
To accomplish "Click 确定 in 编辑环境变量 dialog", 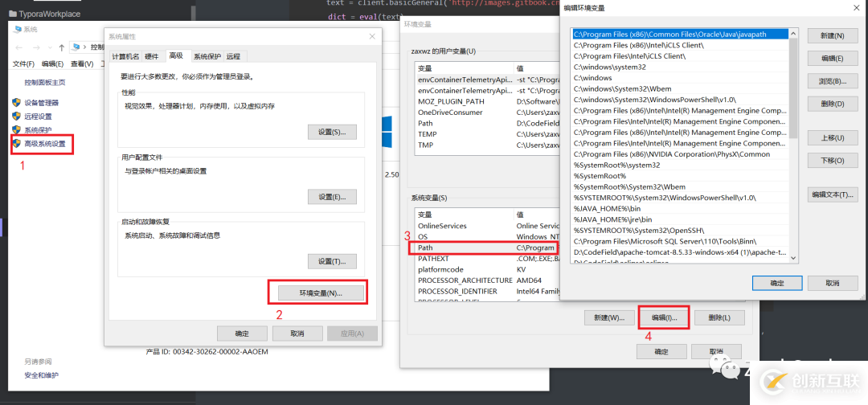I will 777,284.
